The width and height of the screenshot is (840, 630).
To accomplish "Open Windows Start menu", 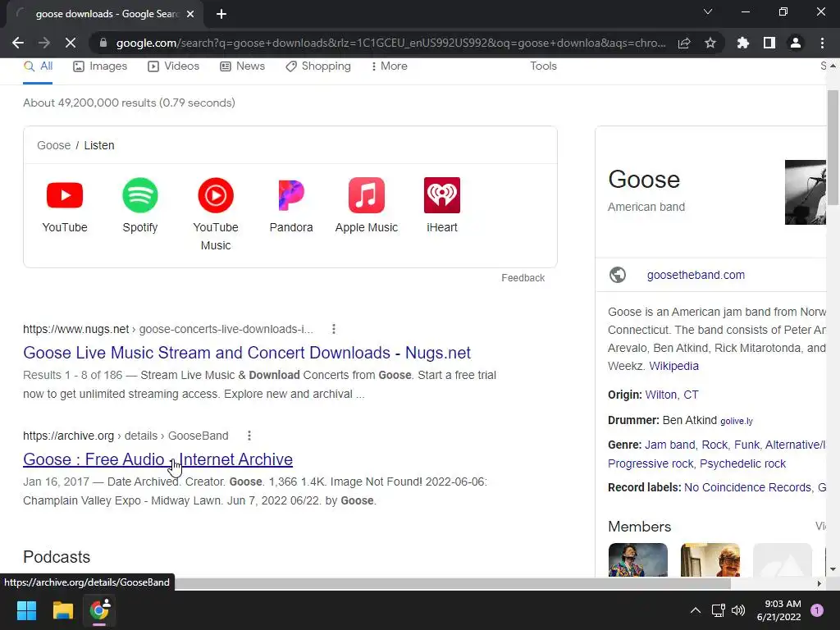I will pyautogui.click(x=26, y=610).
